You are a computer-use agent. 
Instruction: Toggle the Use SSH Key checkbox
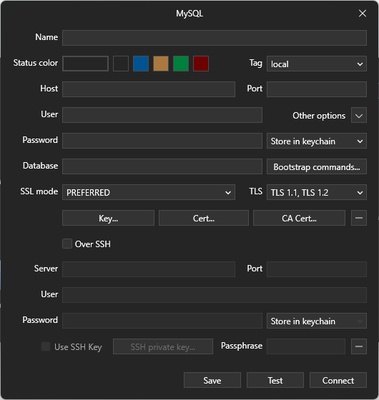point(46,346)
